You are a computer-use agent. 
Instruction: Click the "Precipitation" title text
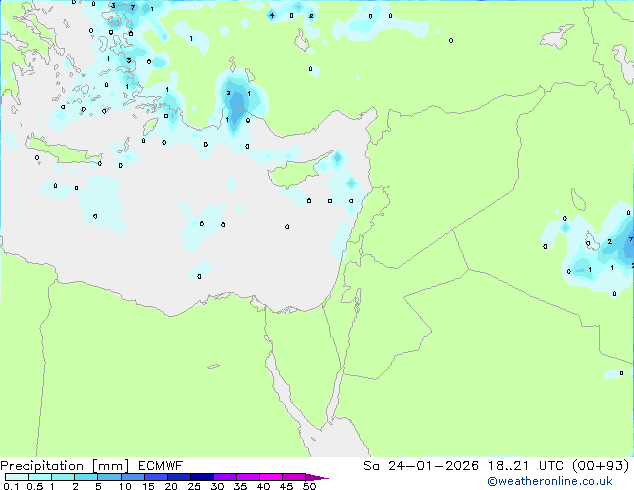(x=42, y=466)
